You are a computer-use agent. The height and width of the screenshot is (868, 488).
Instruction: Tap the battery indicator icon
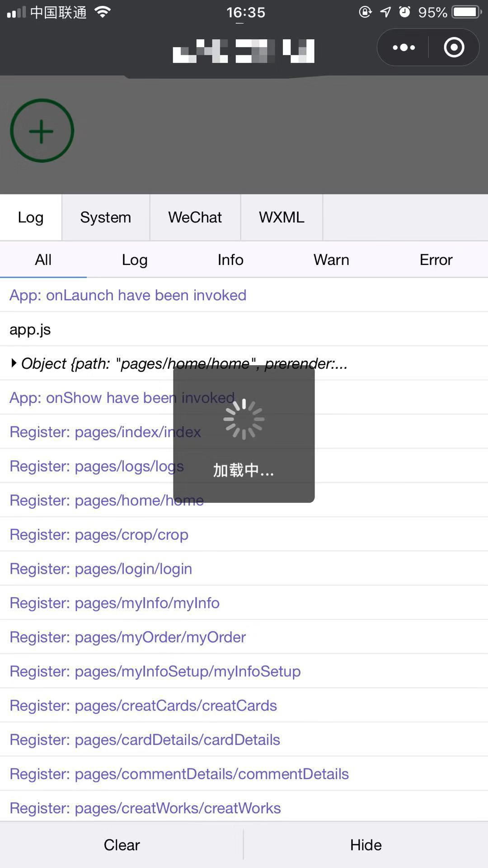point(467,12)
